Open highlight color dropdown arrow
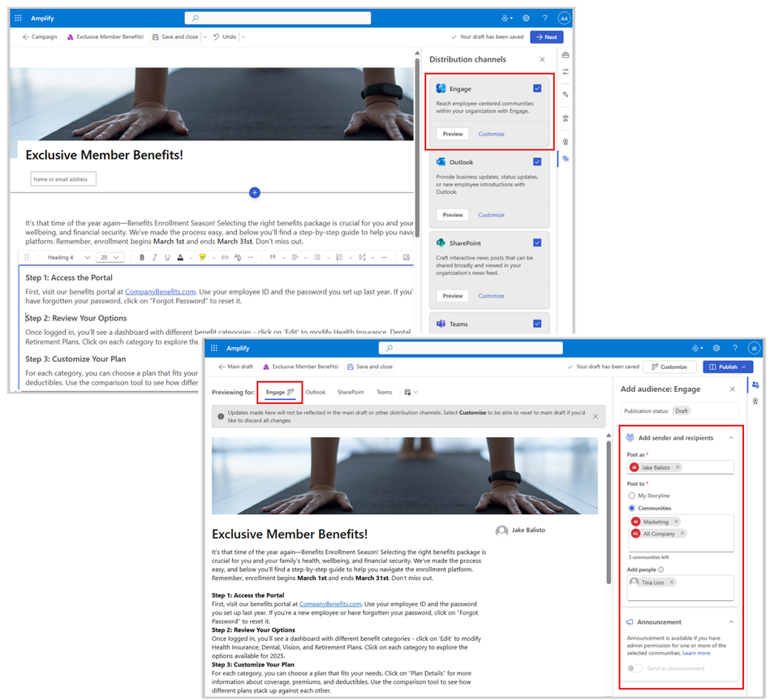Image resolution: width=770 pixels, height=700 pixels. pyautogui.click(x=213, y=257)
